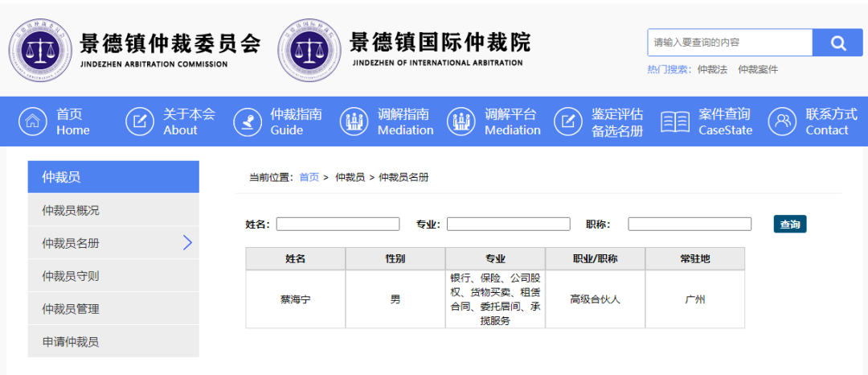This screenshot has width=868, height=375.
Task: Click the About pencil icon
Action: point(140,122)
